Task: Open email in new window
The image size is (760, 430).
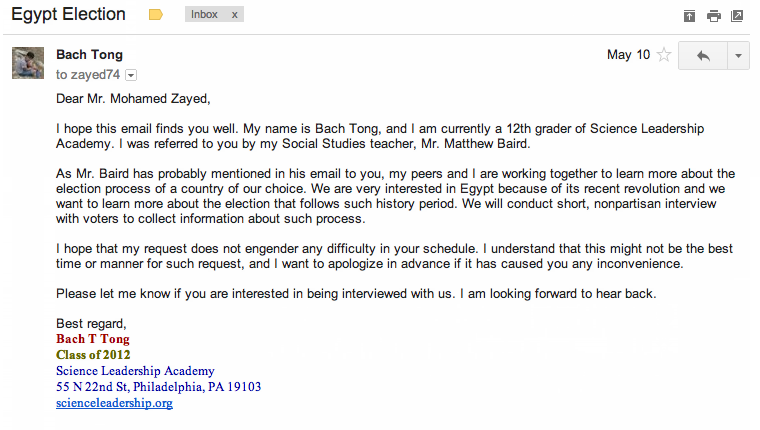Action: [x=737, y=16]
